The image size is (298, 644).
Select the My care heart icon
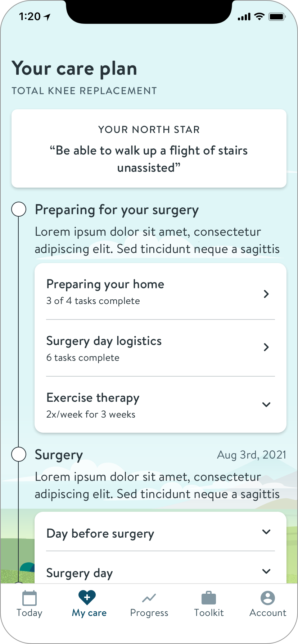click(87, 597)
